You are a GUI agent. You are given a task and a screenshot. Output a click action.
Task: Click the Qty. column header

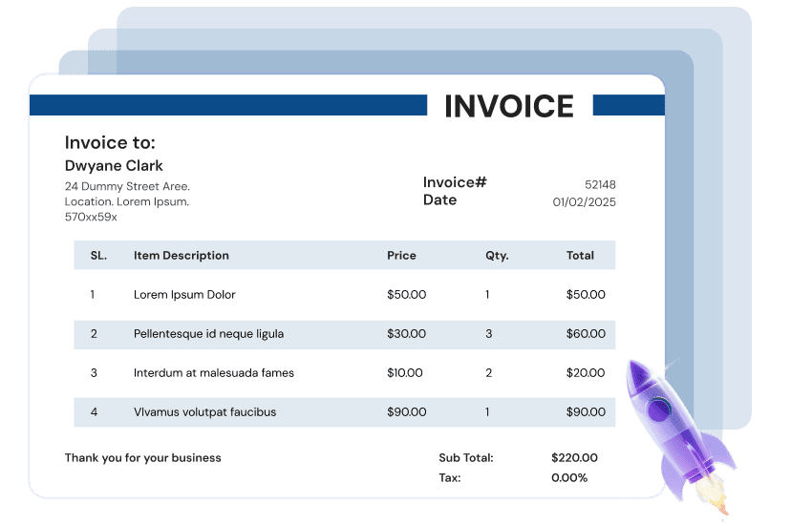[x=497, y=256]
